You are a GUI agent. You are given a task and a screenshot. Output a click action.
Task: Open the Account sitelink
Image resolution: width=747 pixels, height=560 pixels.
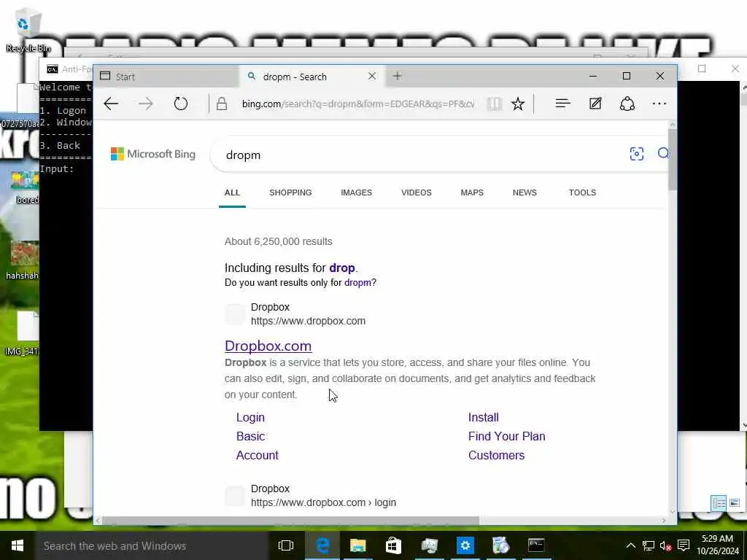click(x=258, y=455)
